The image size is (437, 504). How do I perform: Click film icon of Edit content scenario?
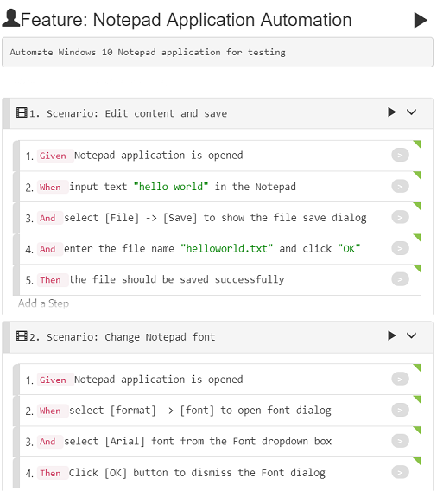22,113
